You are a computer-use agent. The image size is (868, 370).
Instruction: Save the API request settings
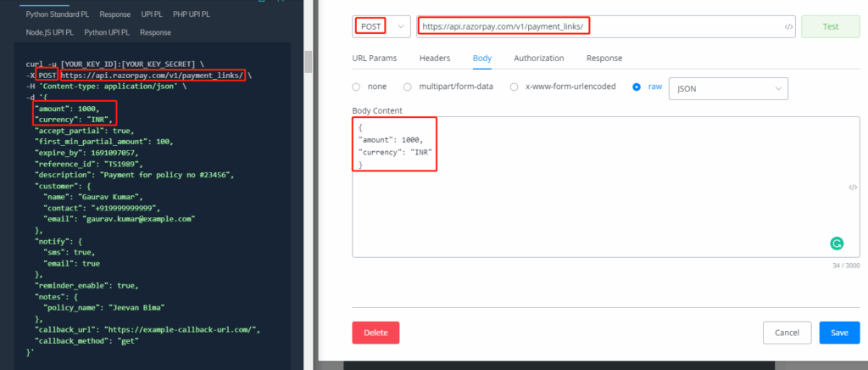pos(839,333)
